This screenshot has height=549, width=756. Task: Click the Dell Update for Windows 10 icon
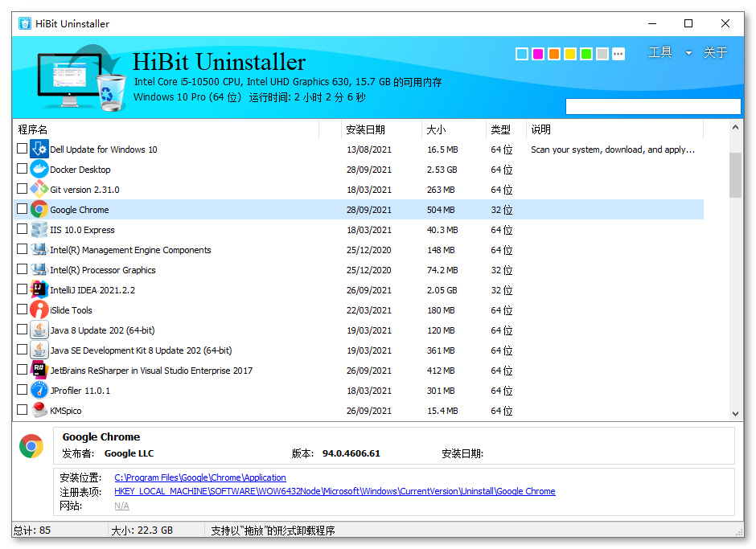(39, 149)
